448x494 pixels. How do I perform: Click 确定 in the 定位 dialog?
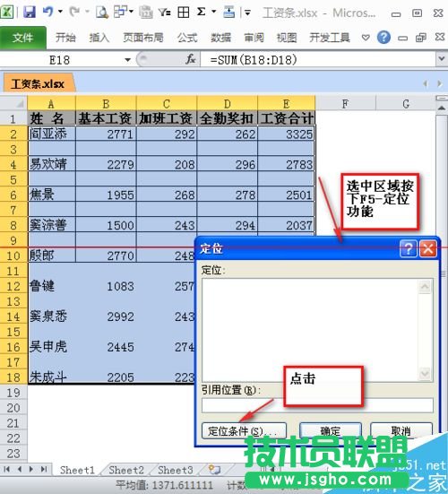(331, 430)
